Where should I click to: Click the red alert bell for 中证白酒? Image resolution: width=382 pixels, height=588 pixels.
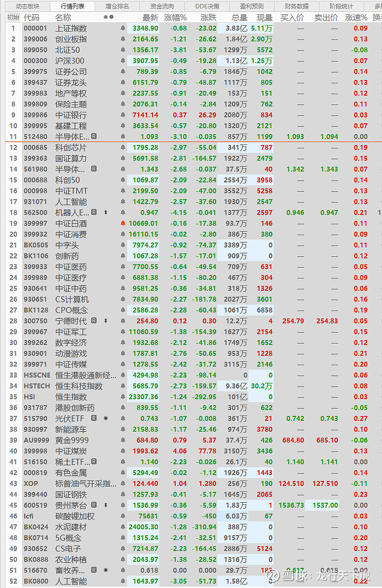click(x=123, y=223)
